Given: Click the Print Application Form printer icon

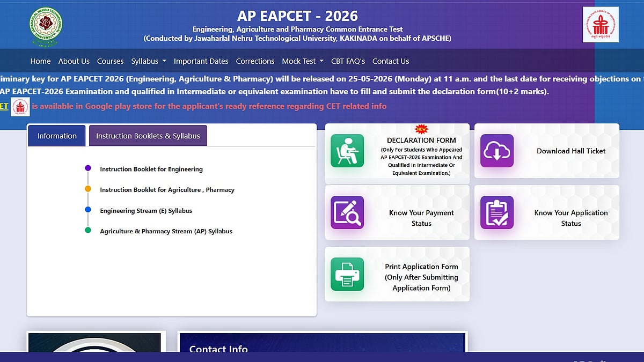Looking at the screenshot, I should click(x=347, y=274).
